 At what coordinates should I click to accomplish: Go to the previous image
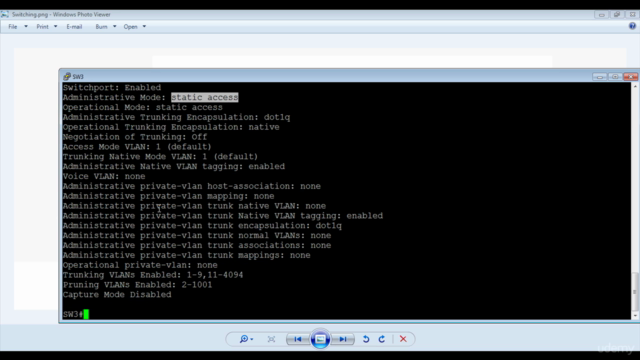[x=298, y=339]
